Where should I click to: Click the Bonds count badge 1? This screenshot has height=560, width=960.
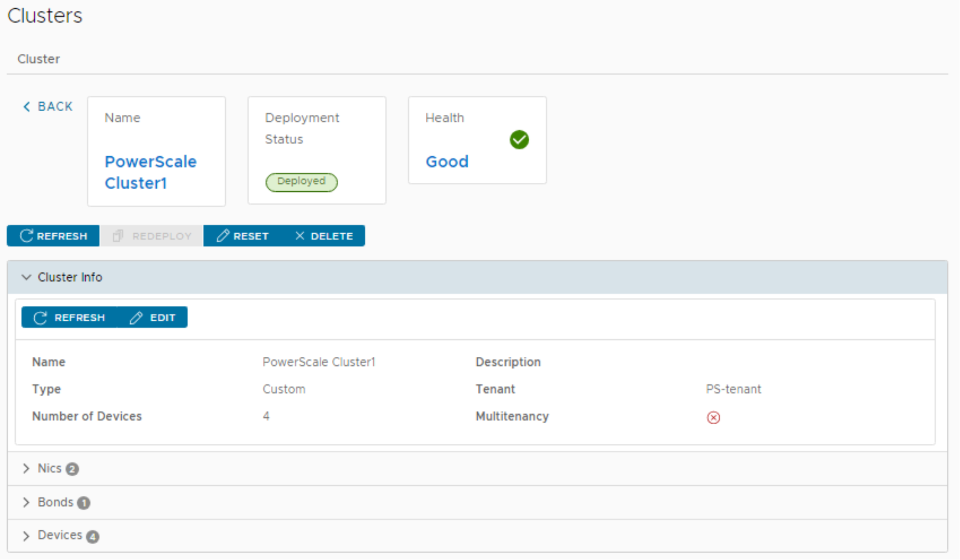83,503
